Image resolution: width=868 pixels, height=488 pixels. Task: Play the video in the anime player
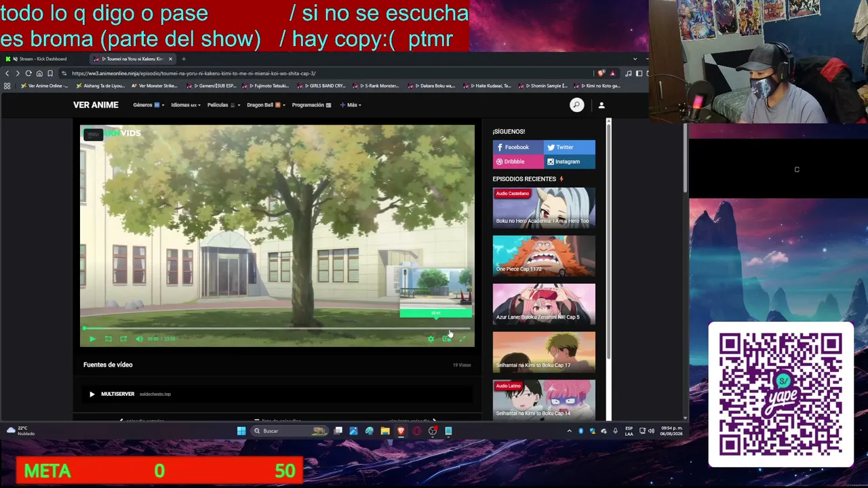coord(92,339)
